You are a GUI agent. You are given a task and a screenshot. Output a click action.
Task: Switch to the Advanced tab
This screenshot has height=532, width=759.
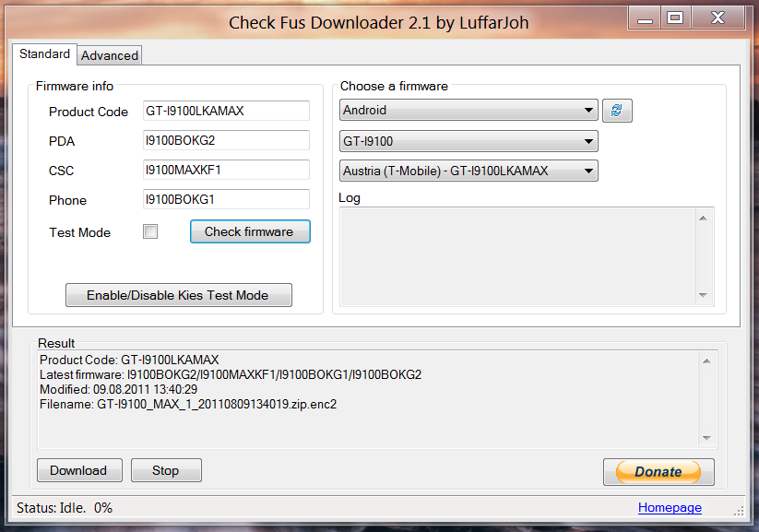110,55
